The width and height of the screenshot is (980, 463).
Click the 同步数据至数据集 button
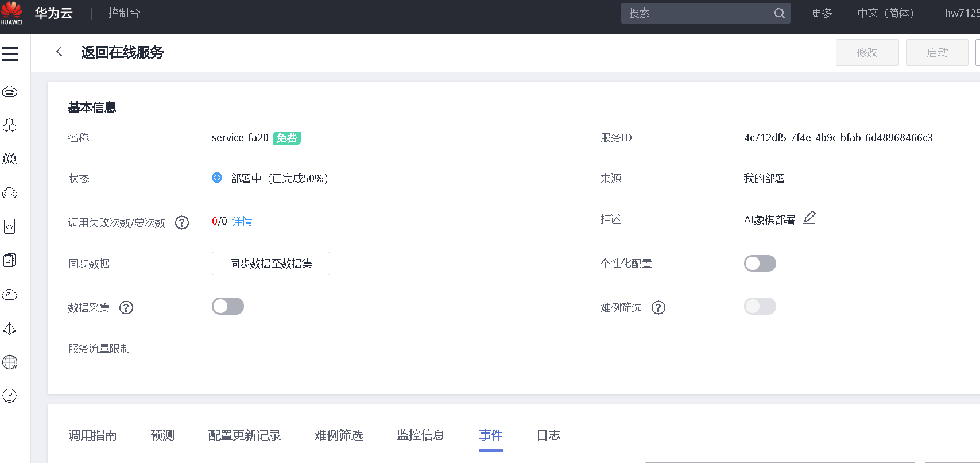click(271, 264)
